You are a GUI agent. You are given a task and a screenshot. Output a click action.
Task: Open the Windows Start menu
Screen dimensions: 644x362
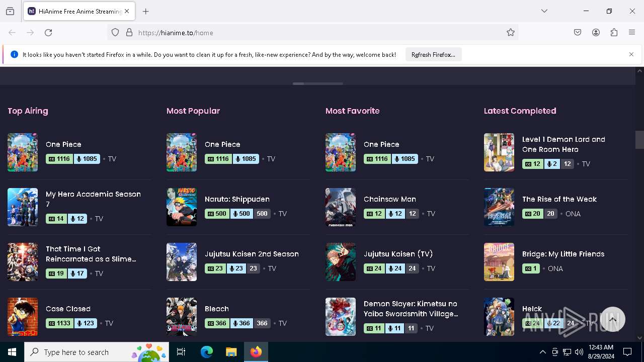pos(12,352)
